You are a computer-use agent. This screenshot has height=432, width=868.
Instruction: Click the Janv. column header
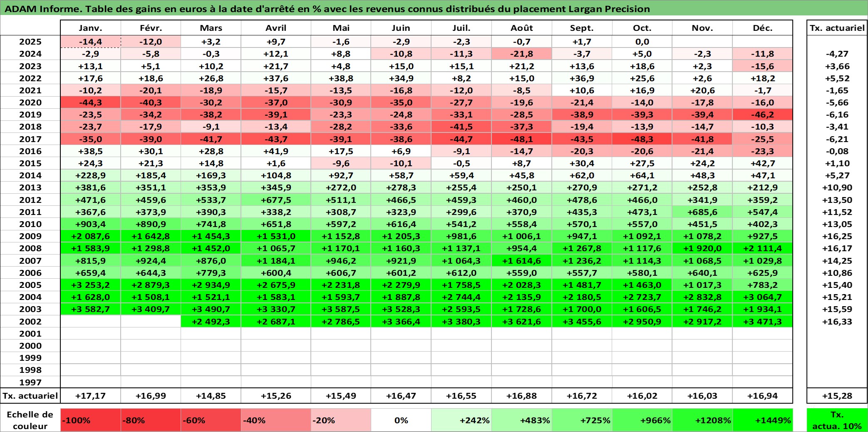point(90,28)
